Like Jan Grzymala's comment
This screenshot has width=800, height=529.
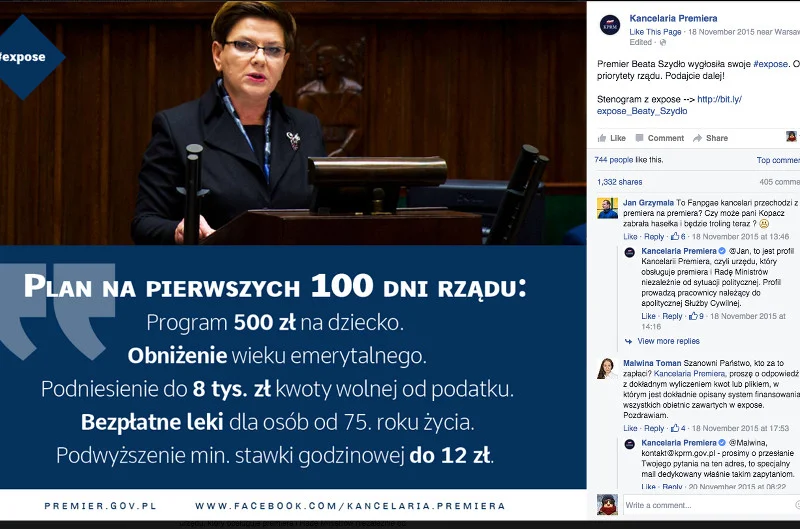point(630,237)
